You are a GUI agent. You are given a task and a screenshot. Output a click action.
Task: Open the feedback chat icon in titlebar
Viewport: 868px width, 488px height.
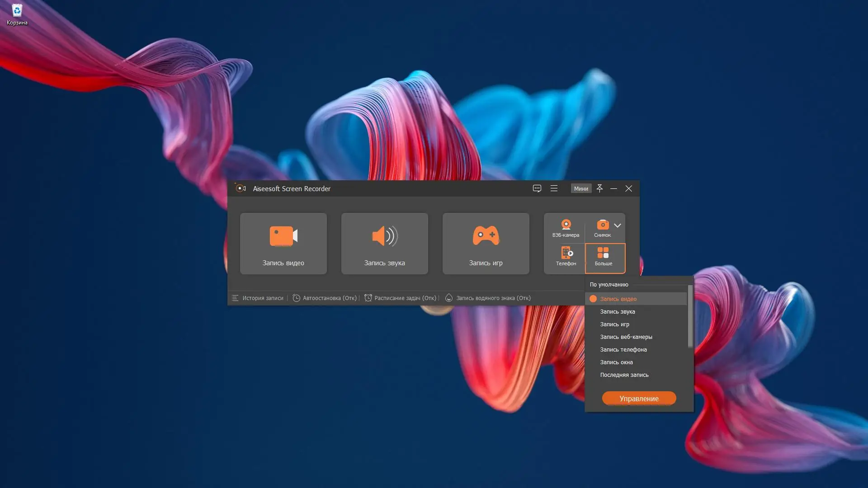coord(537,188)
